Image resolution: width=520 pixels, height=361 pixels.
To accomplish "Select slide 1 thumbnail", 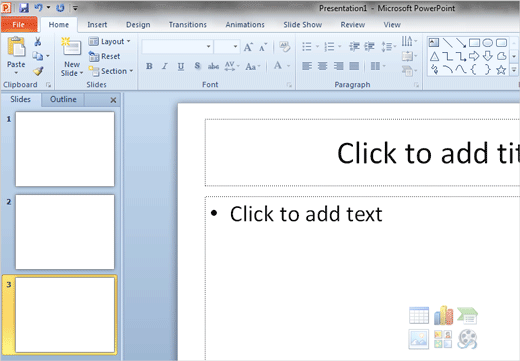I will (x=65, y=149).
